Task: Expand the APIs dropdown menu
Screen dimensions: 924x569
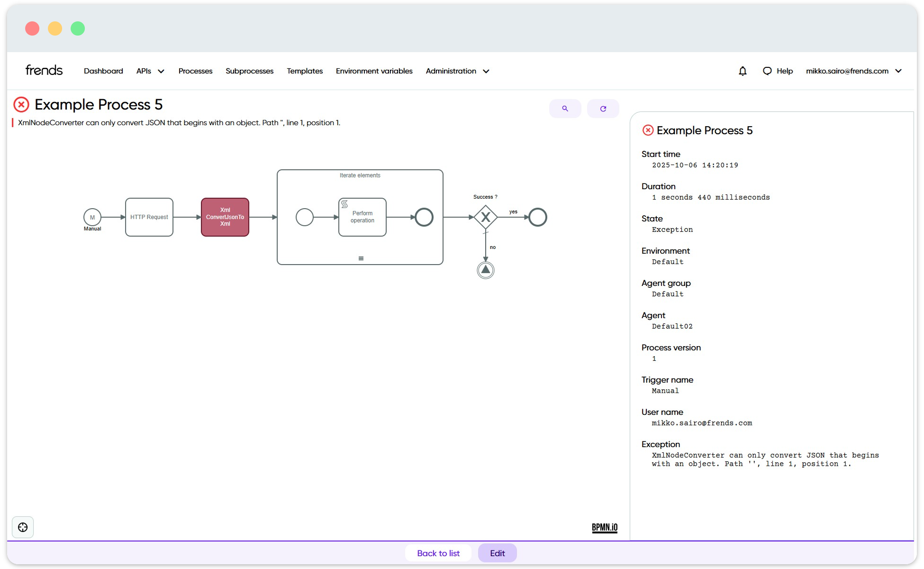Action: [150, 71]
